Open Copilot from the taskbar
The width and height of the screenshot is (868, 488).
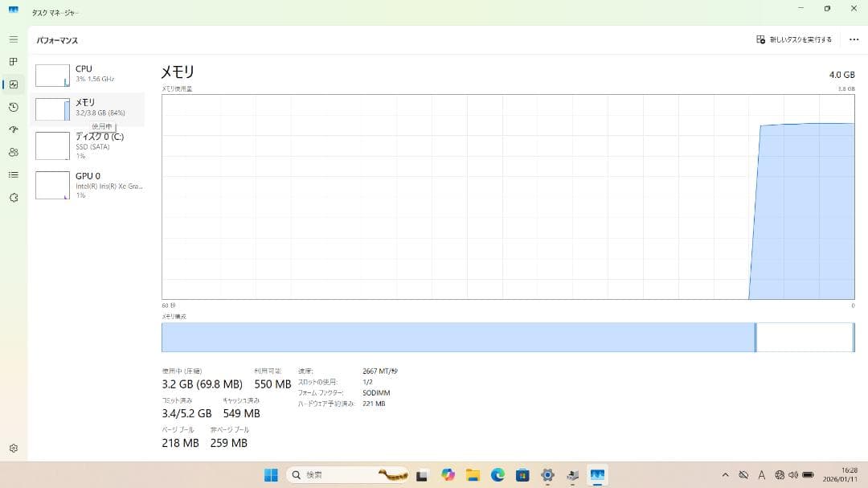448,474
